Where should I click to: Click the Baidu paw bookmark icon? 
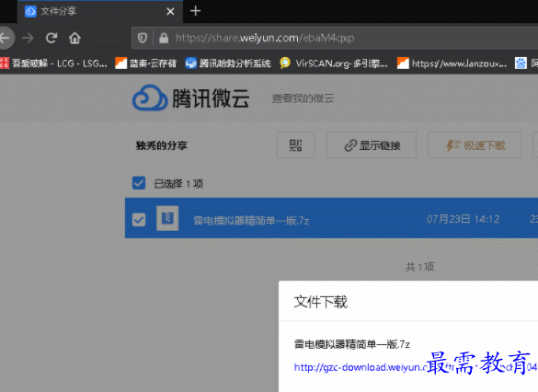pos(521,63)
